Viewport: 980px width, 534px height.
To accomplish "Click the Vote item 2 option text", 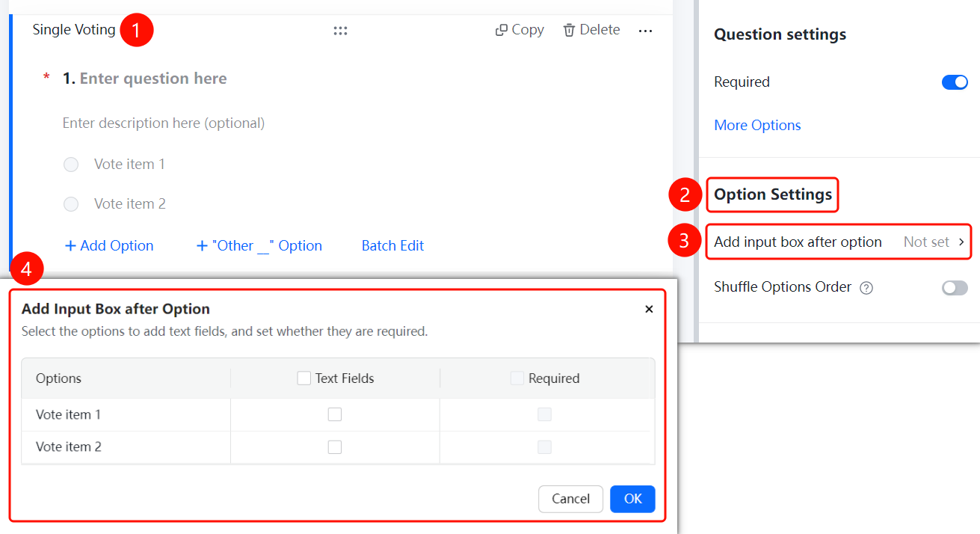I will tap(129, 204).
